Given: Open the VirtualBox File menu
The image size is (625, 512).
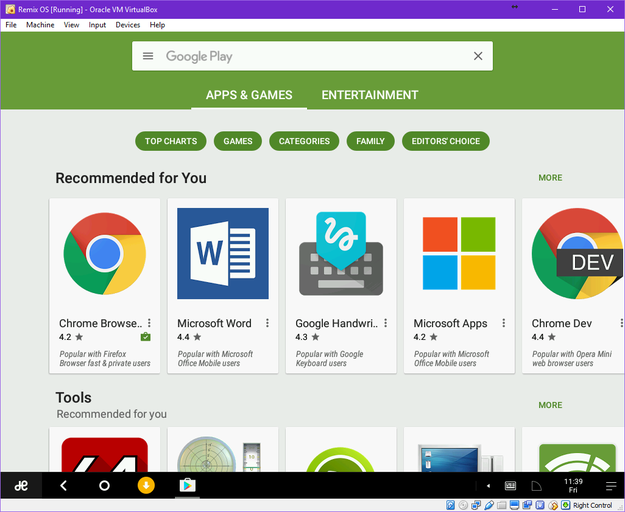Looking at the screenshot, I should pos(11,25).
